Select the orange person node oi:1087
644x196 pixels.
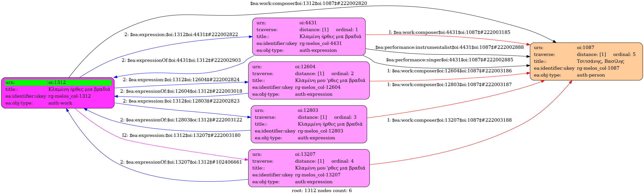586,61
